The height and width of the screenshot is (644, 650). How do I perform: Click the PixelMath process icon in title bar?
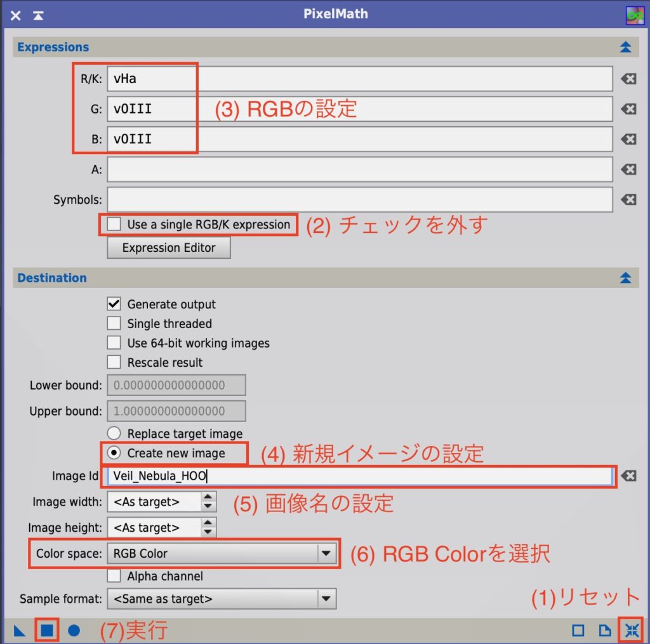(635, 16)
